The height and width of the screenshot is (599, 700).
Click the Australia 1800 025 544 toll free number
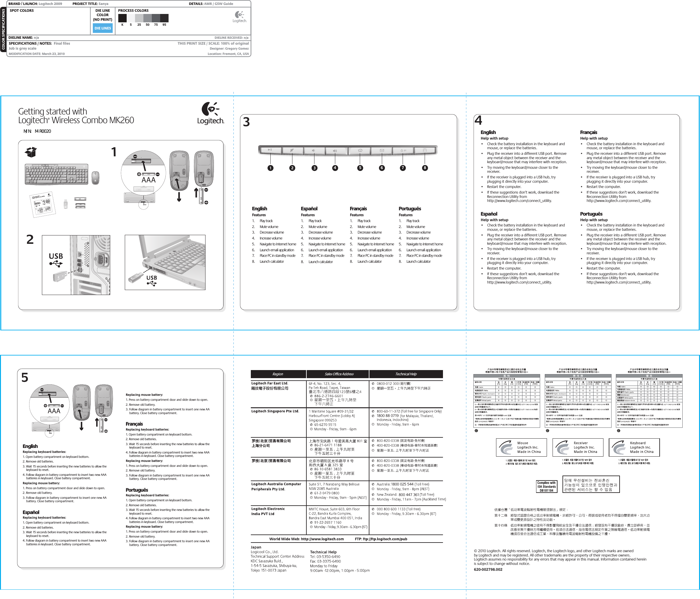(x=403, y=484)
